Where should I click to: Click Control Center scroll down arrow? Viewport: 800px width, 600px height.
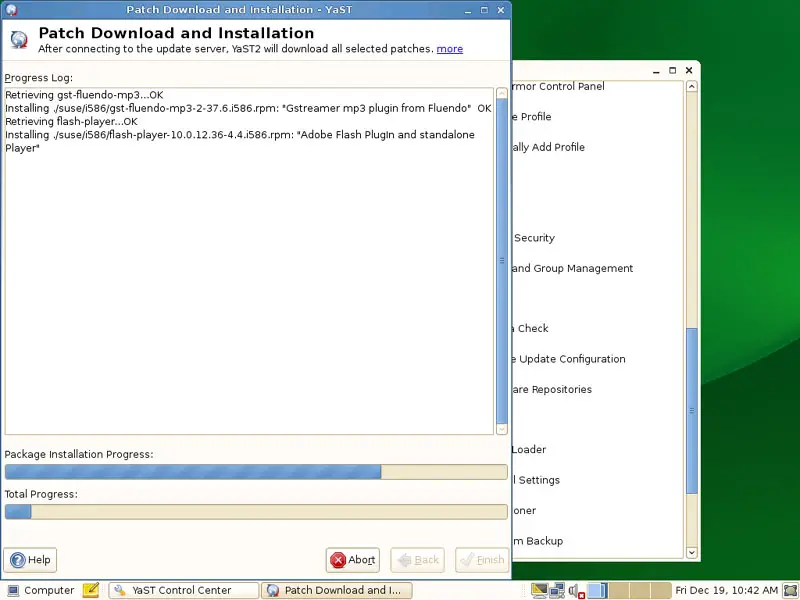[x=692, y=552]
